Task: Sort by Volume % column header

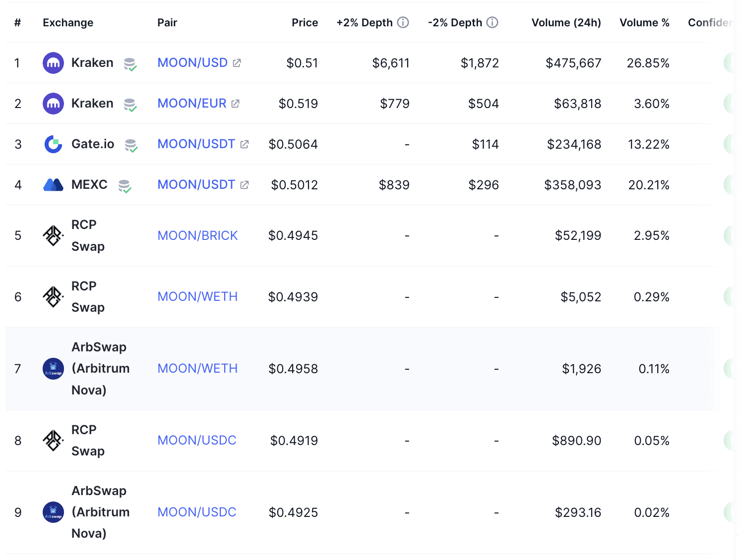Action: tap(644, 23)
